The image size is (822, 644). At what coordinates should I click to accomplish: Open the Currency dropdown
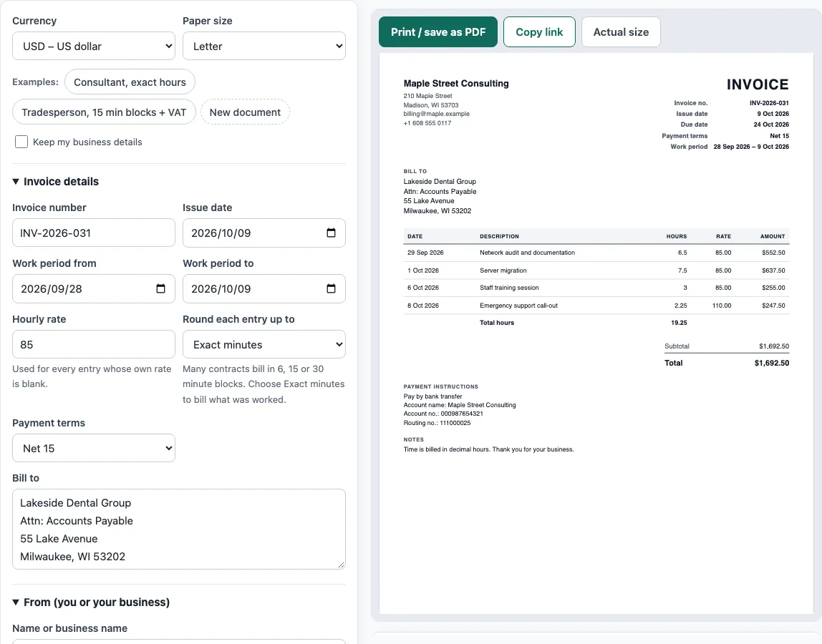click(94, 46)
